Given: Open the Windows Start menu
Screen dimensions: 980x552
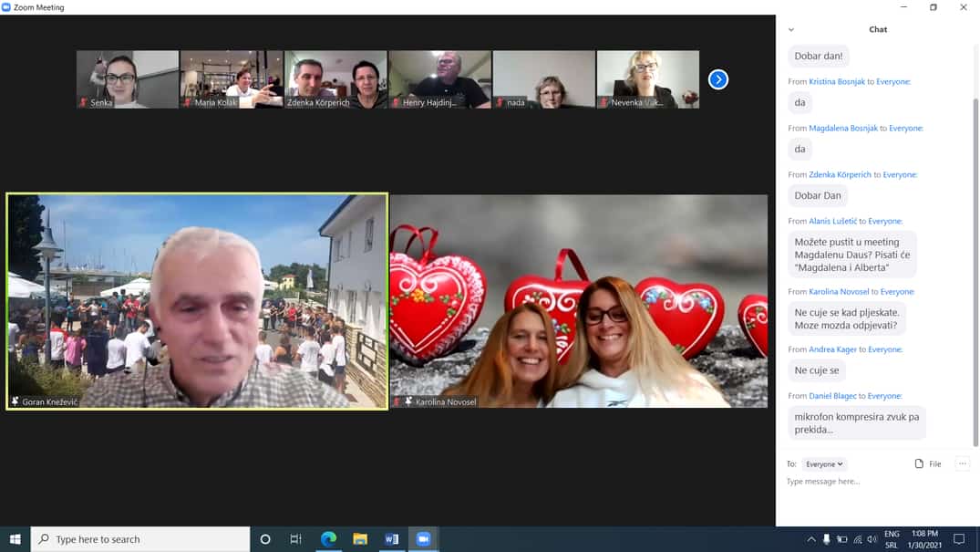Looking at the screenshot, I should [x=15, y=539].
